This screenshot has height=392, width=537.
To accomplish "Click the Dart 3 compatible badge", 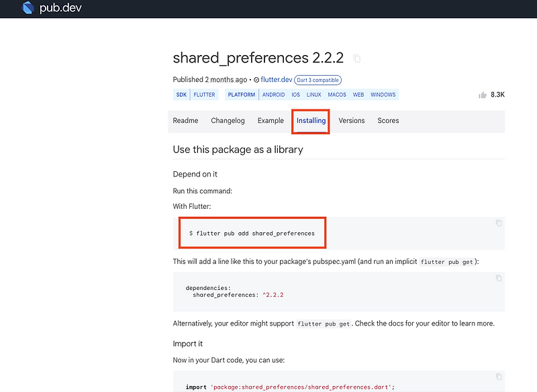I will (316, 80).
